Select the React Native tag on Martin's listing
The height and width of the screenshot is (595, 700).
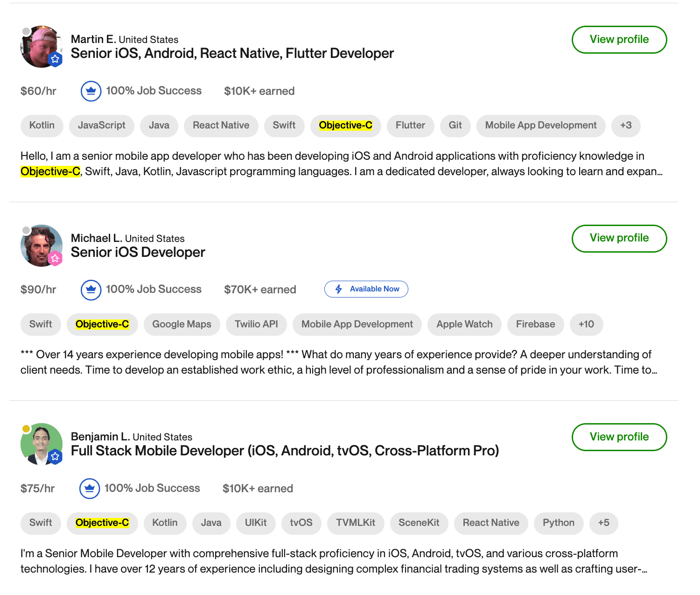(221, 126)
